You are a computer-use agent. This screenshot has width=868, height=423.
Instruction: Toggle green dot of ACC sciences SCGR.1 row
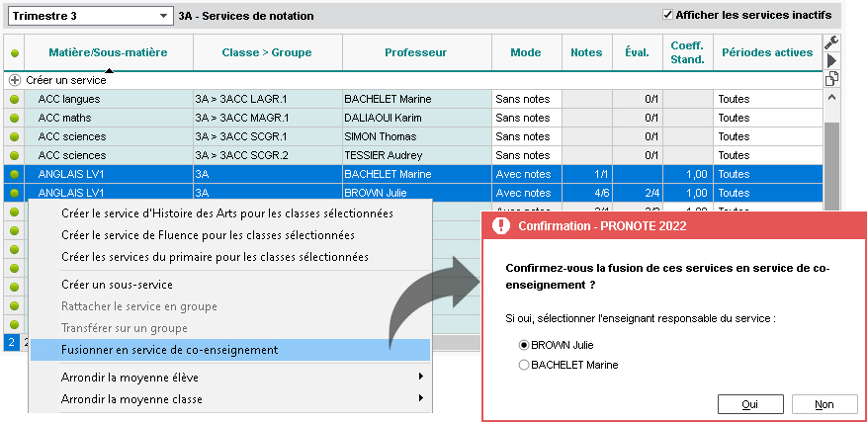pyautogui.click(x=15, y=137)
